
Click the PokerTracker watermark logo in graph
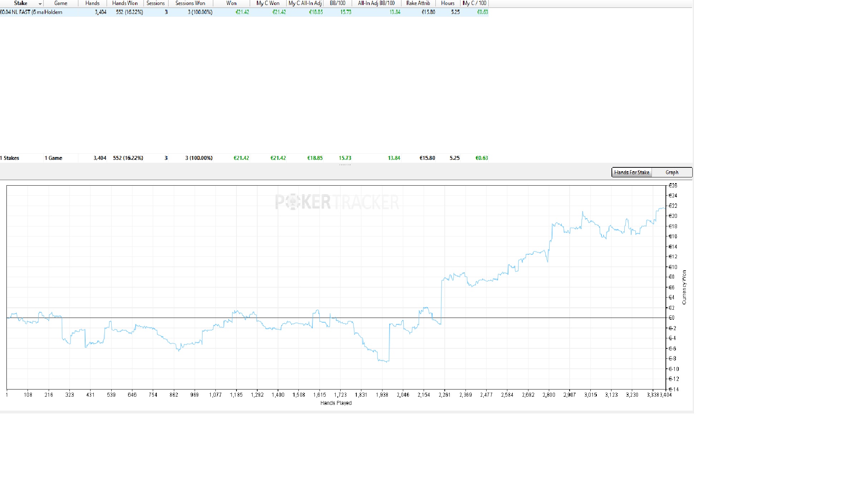coord(337,202)
